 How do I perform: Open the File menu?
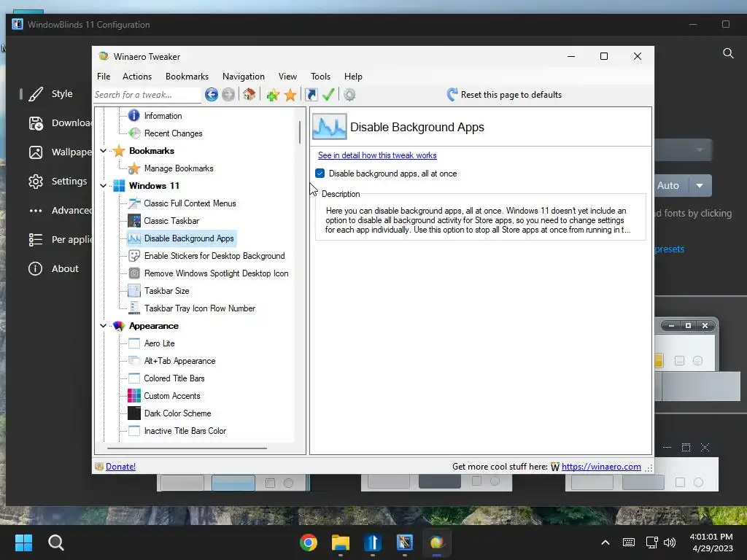[104, 76]
